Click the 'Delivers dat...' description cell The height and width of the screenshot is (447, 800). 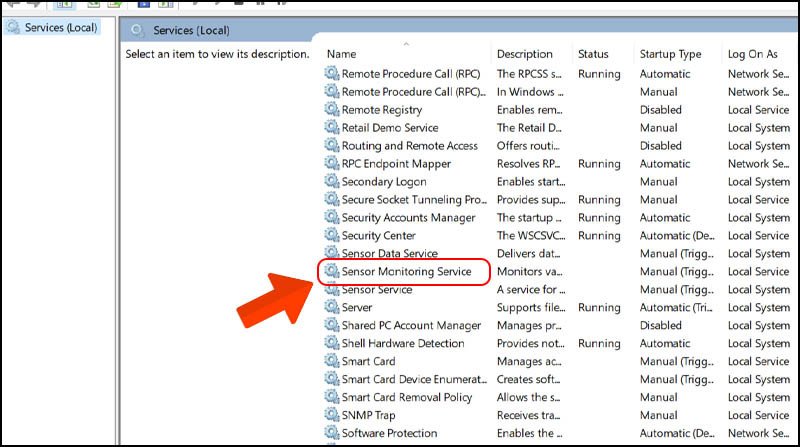coord(529,253)
